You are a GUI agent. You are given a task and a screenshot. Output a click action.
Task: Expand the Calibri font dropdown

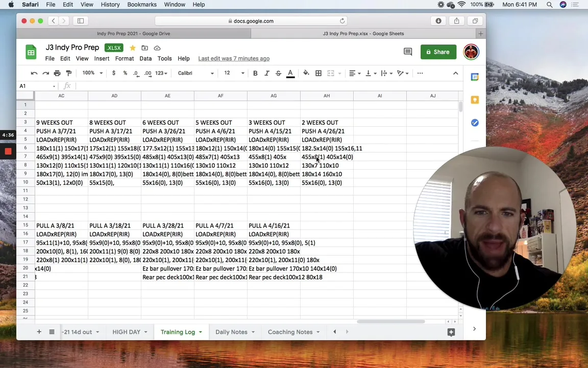pos(196,73)
